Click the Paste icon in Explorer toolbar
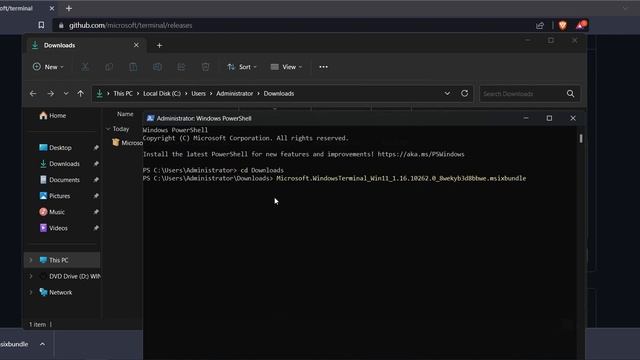The width and height of the screenshot is (640, 360). pyautogui.click(x=133, y=67)
